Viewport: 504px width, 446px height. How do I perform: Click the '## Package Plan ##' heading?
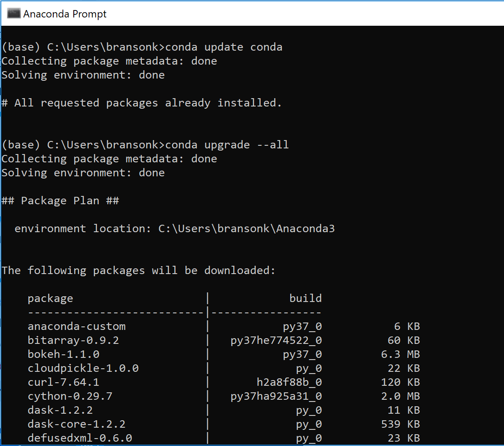pyautogui.click(x=60, y=201)
